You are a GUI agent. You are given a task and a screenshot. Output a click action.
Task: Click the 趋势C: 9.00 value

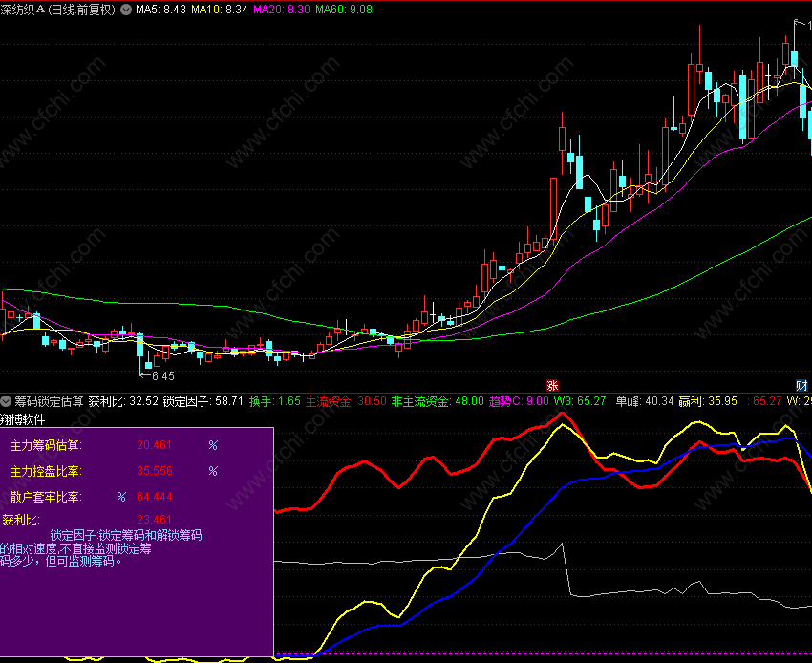coord(519,401)
